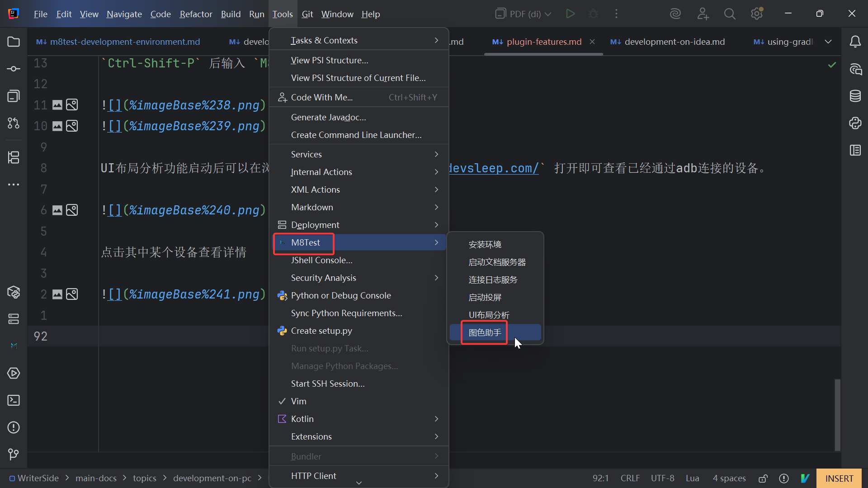The width and height of the screenshot is (868, 488).
Task: Toggle the Vim emulator option
Action: coord(298,401)
